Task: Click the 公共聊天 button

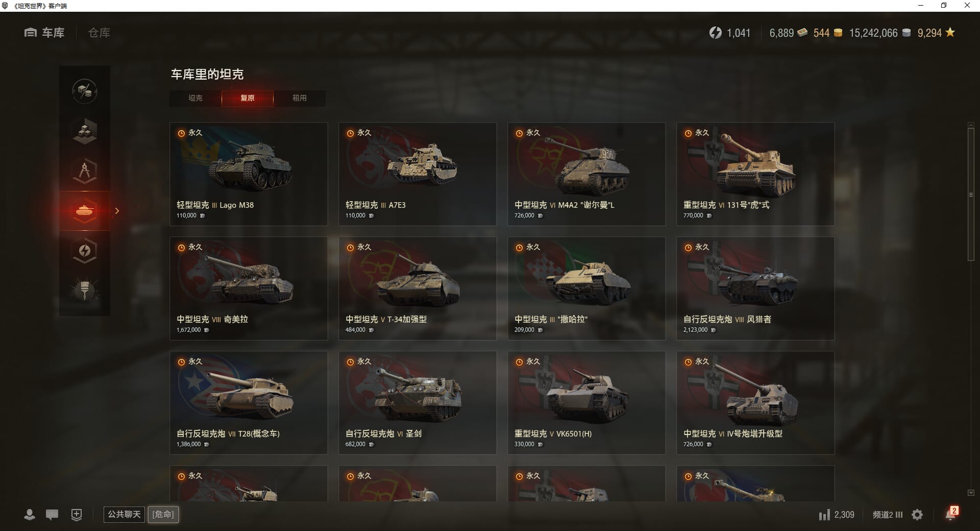Action: tap(124, 514)
